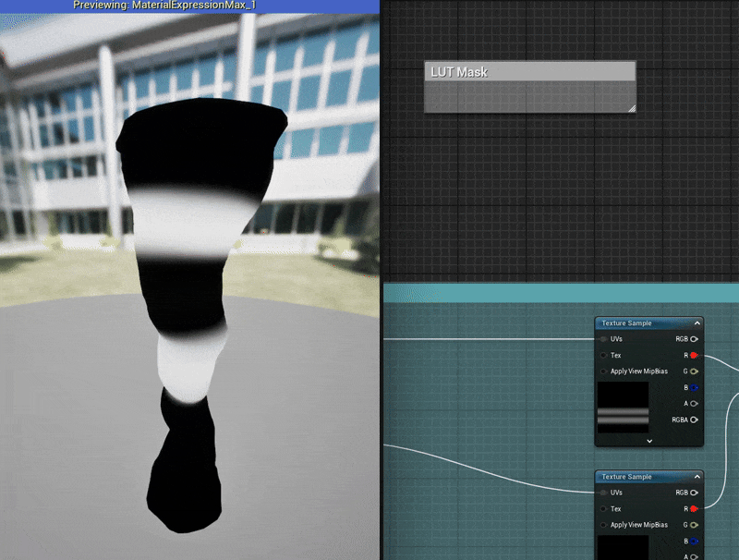Select the RGBA output pin on upper Texture Sample

(x=694, y=420)
